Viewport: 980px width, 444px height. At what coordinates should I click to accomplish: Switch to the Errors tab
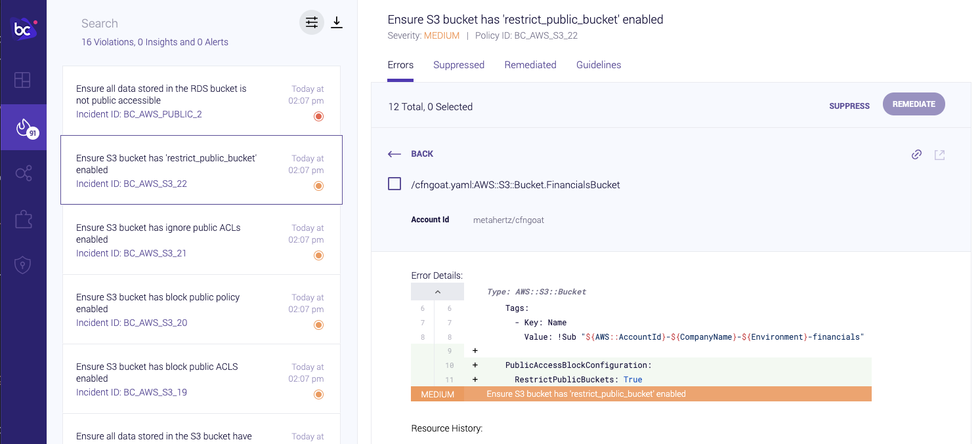coord(400,65)
